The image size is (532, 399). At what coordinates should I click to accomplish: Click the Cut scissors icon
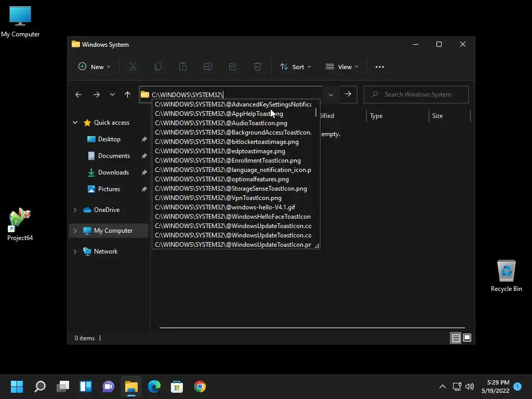(132, 67)
